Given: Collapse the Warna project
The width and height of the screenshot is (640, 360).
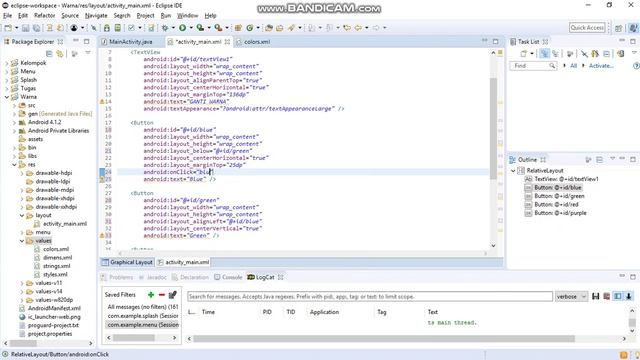Looking at the screenshot, I should [x=7, y=97].
